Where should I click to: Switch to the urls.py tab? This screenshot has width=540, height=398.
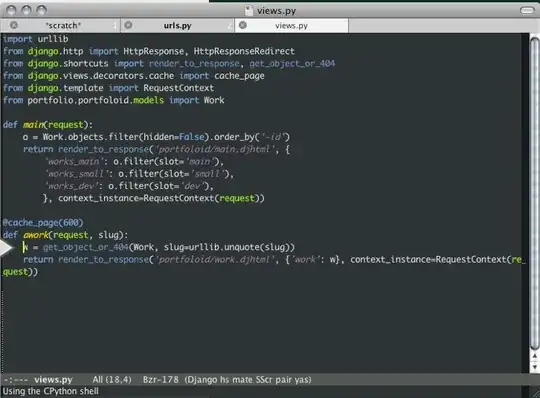pyautogui.click(x=177, y=25)
